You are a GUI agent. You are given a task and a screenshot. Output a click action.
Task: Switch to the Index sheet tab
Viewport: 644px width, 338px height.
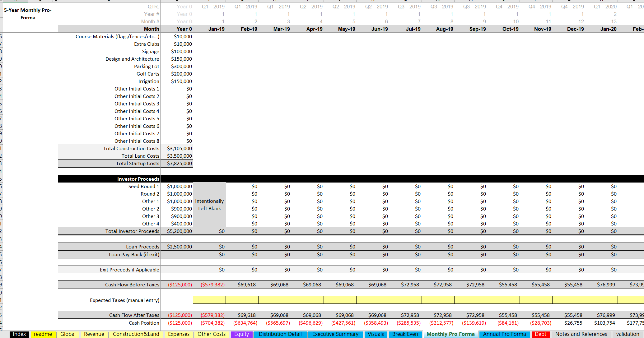tap(19, 334)
